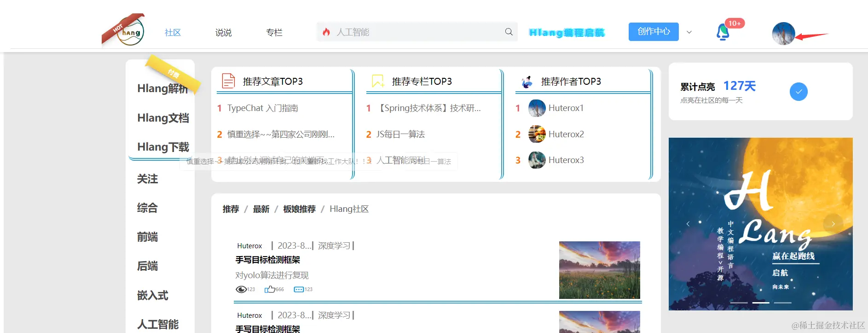Click second article landscape thumbnail
The image size is (868, 333).
point(599,321)
